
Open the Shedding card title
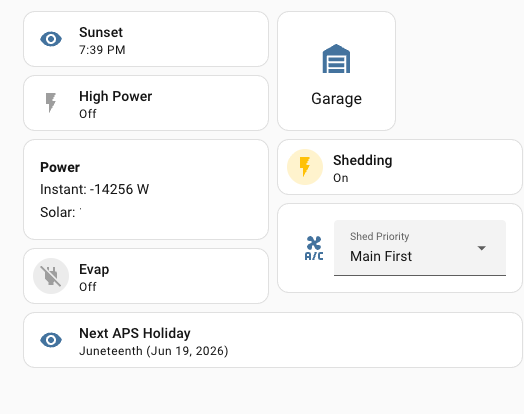(363, 160)
